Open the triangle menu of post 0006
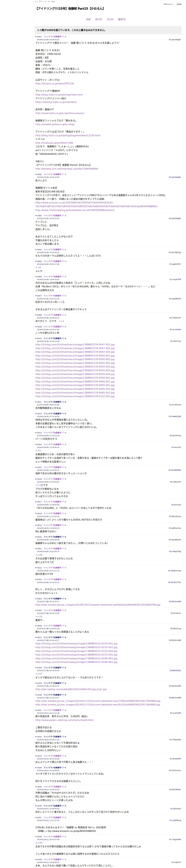The height and width of the screenshot is (868, 186). coord(36,277)
